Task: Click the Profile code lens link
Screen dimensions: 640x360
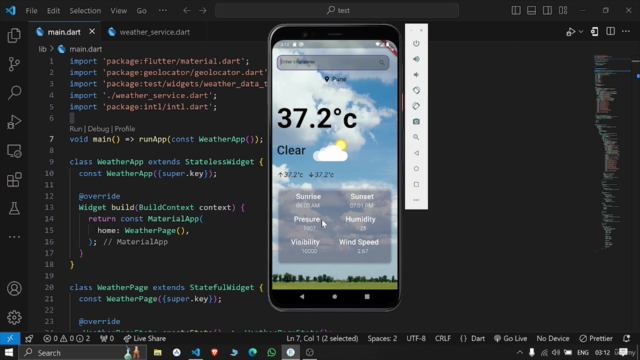Action: click(x=125, y=129)
